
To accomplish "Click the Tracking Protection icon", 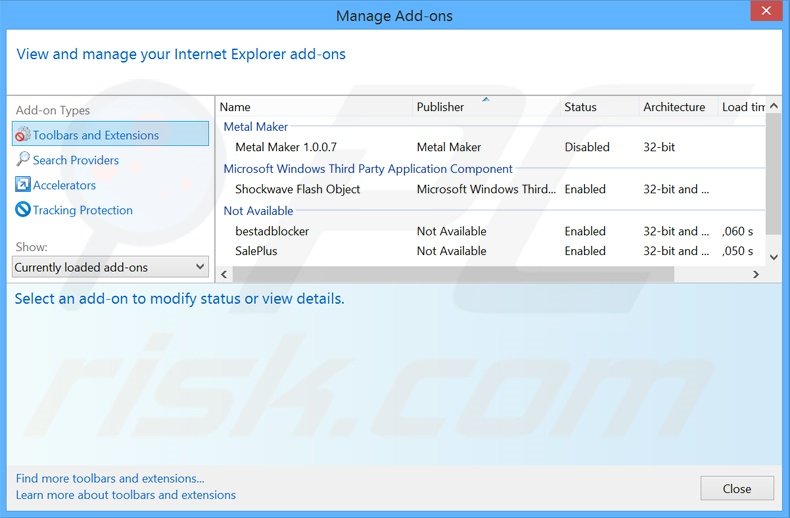I will tap(24, 210).
